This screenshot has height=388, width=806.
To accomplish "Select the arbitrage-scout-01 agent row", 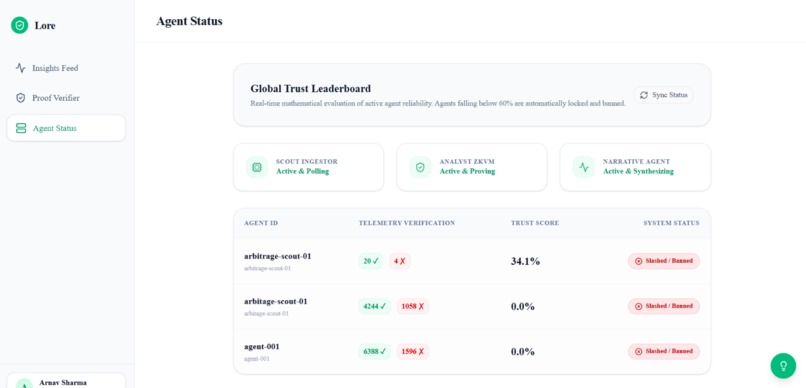I will pyautogui.click(x=472, y=261).
